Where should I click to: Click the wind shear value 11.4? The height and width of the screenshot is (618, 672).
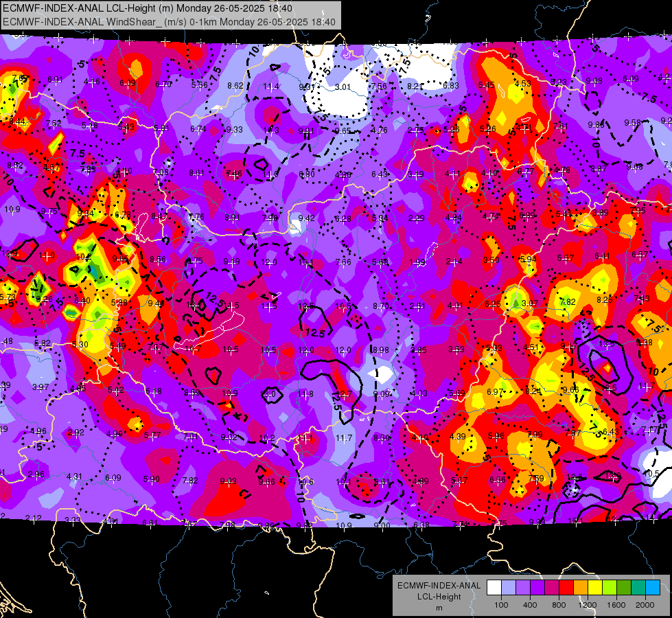point(271,87)
